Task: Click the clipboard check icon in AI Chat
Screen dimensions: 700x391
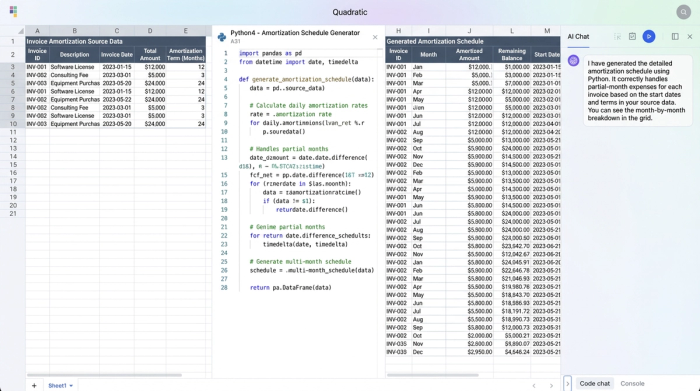Action: [632, 37]
